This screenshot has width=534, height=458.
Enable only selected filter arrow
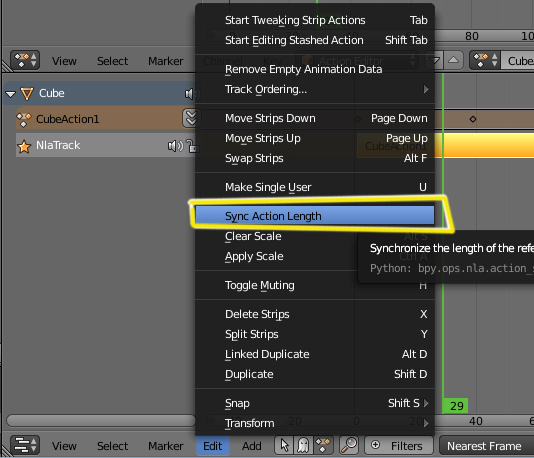[x=284, y=445]
